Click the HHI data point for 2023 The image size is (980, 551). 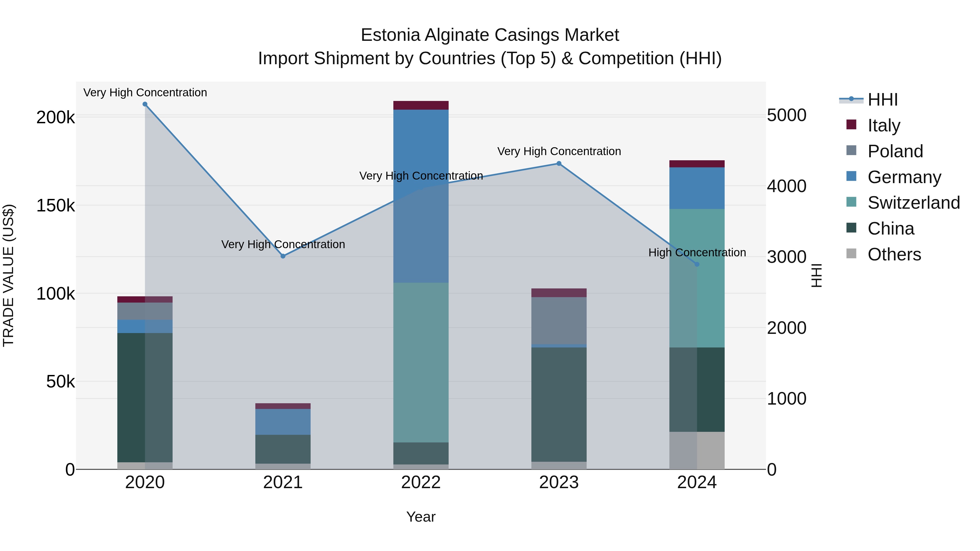pos(559,164)
